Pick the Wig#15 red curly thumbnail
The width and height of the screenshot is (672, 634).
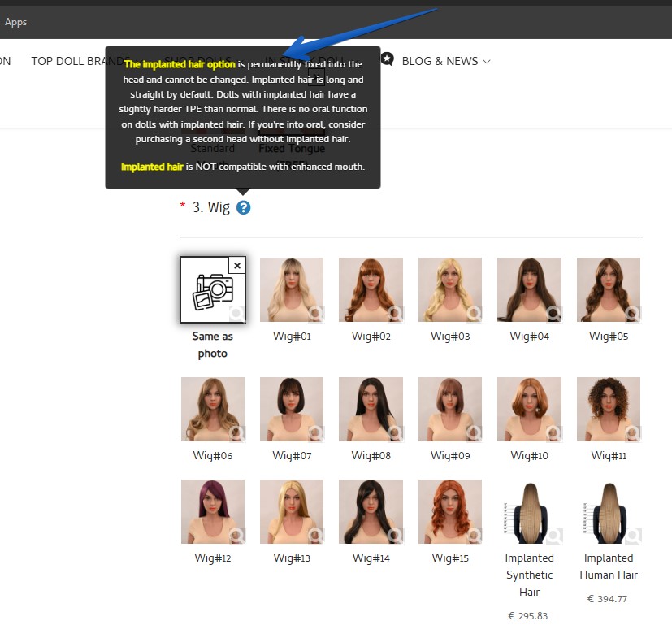(450, 512)
